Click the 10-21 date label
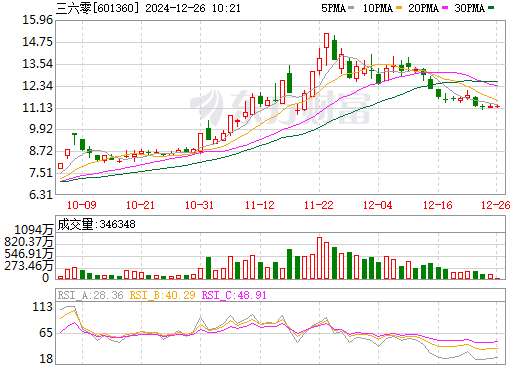Viewport: 520px width, 365px height. click(x=140, y=205)
